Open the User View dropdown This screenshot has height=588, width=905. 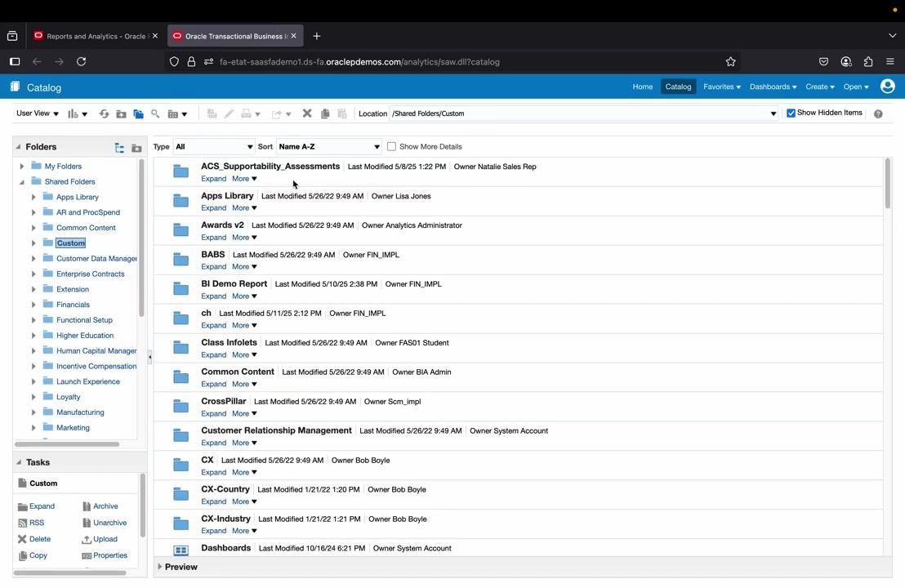(x=38, y=113)
